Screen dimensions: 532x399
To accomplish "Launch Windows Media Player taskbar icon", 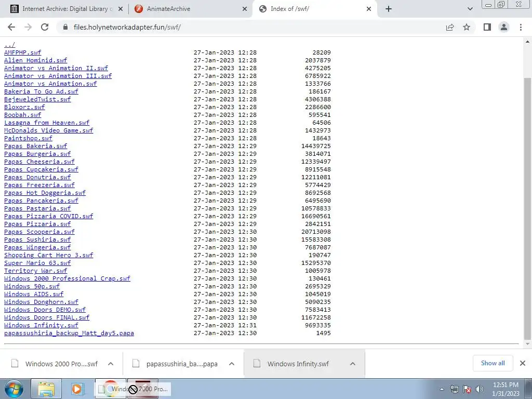I will click(77, 389).
